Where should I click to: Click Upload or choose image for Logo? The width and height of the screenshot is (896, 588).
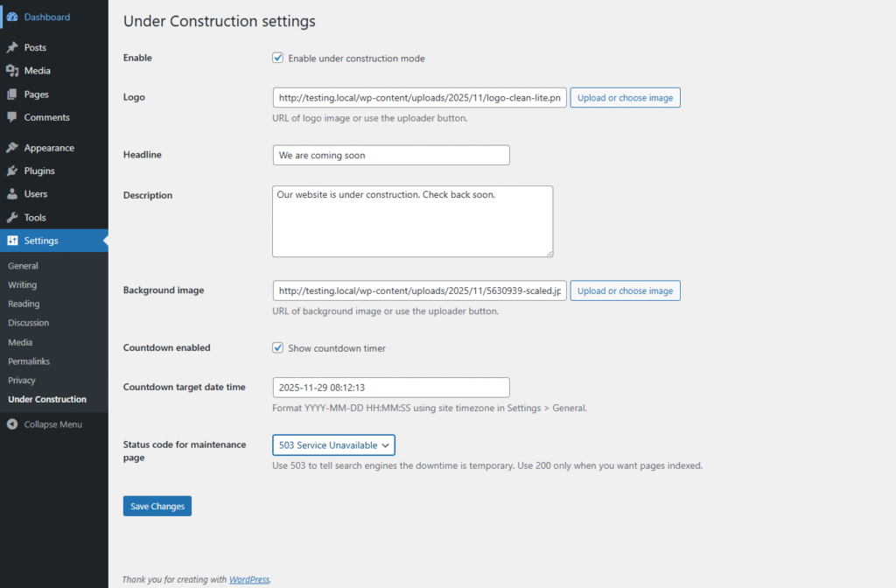(x=625, y=98)
